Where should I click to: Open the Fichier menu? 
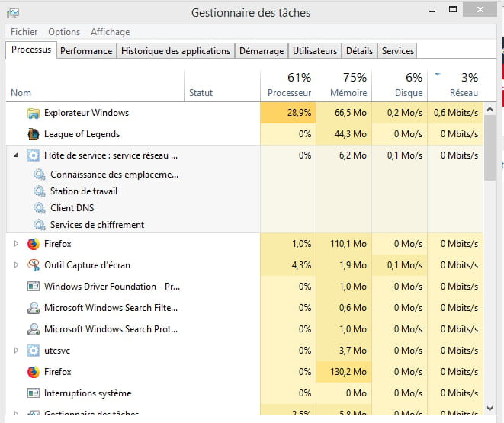pyautogui.click(x=24, y=32)
